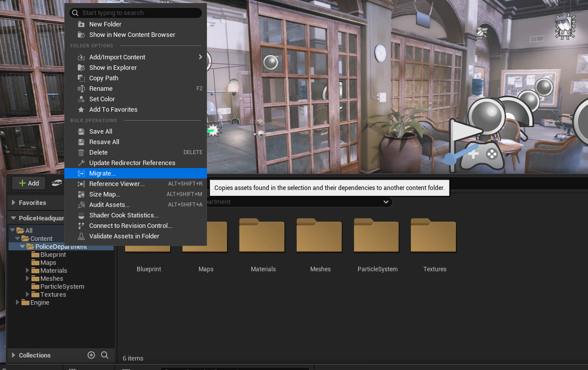Click the Delete trash can icon
This screenshot has width=588, height=370.
tap(81, 153)
